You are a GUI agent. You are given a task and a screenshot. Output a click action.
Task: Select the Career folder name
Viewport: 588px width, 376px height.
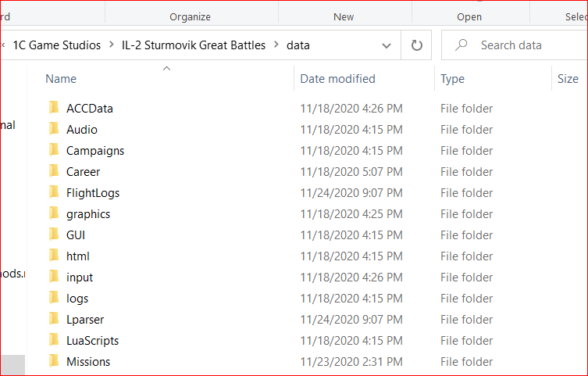click(84, 172)
